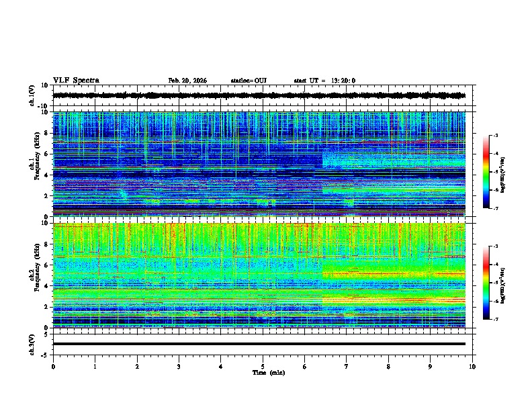Screen dimensions: 532x411
Task: Click the time axis tick label "1"
Action: [95, 367]
